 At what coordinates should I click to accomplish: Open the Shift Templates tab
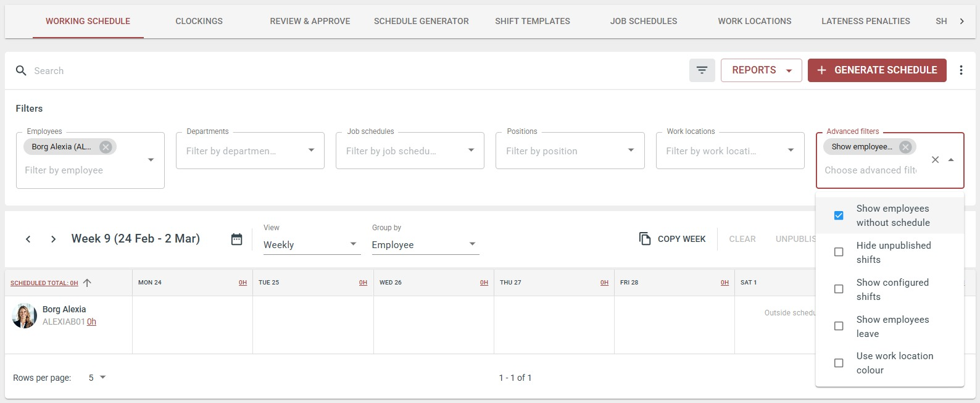pos(532,21)
